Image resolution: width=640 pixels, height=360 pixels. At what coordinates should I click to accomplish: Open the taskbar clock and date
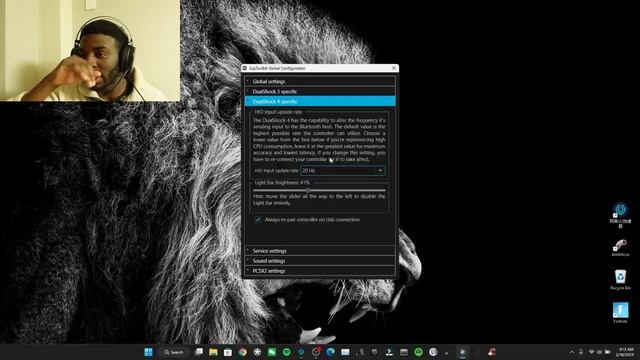tap(626, 352)
